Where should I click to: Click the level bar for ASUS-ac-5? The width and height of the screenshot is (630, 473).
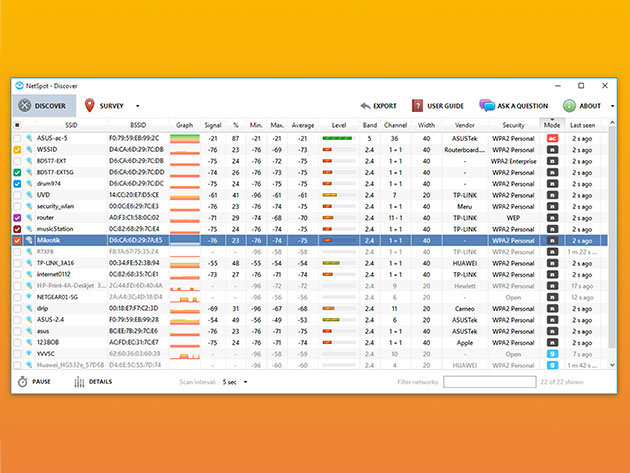click(339, 138)
